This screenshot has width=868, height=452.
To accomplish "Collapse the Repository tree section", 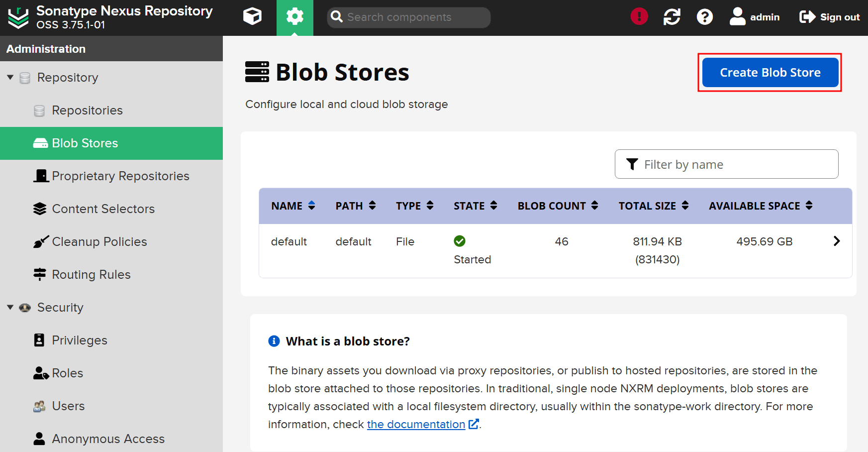I will (x=10, y=78).
